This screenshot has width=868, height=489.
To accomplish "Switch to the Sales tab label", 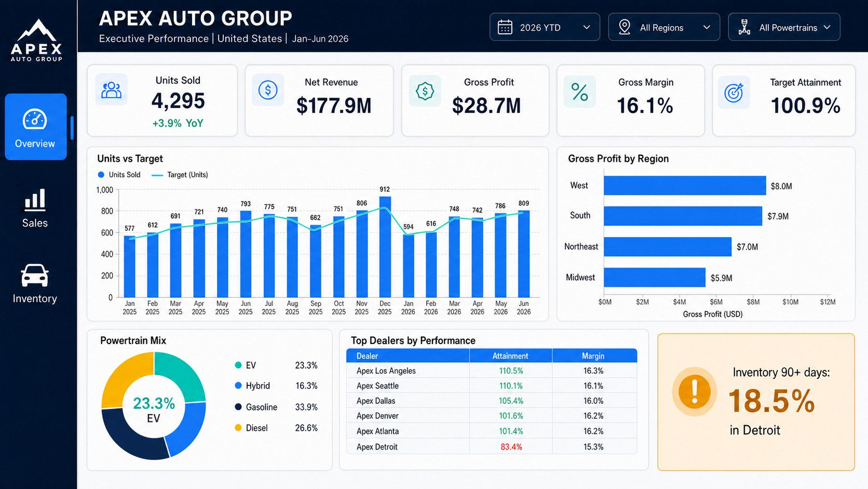I will pos(35,223).
